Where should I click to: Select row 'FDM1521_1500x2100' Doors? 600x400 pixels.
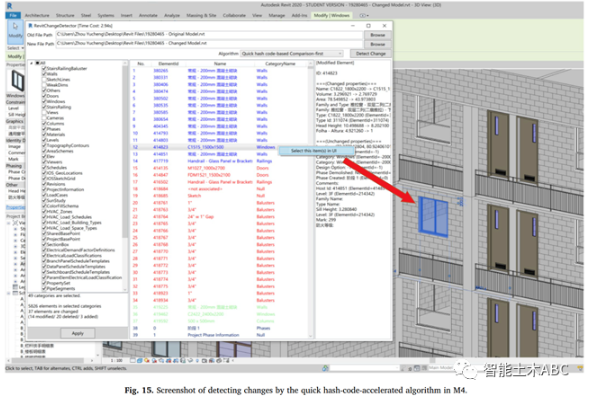[219, 175]
